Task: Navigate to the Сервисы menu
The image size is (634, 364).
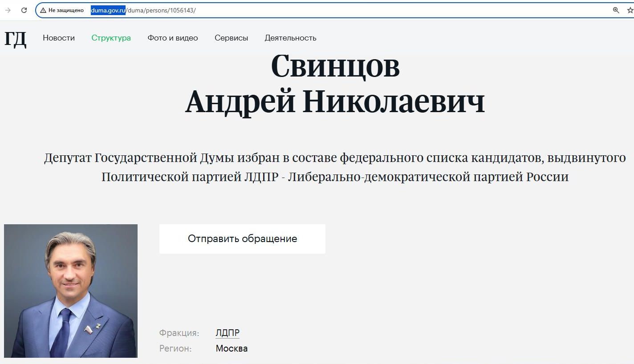Action: pos(231,38)
